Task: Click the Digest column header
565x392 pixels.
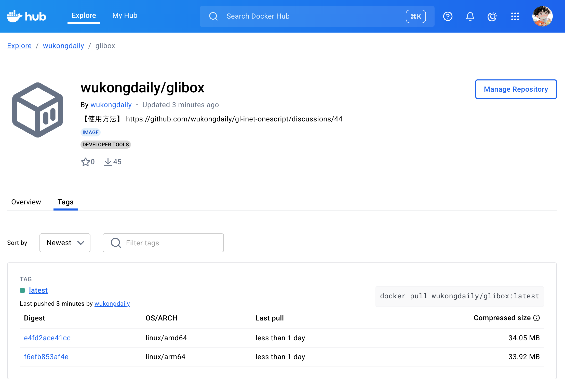Action: (x=34, y=318)
